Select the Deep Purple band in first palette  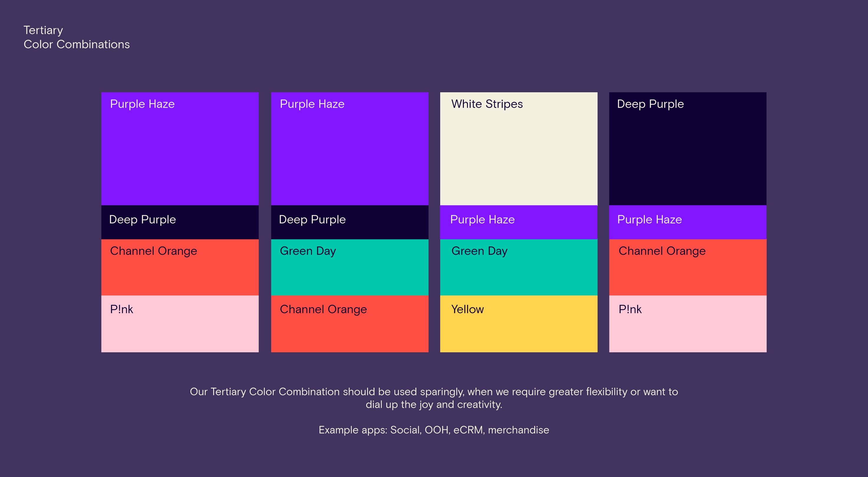click(x=180, y=222)
